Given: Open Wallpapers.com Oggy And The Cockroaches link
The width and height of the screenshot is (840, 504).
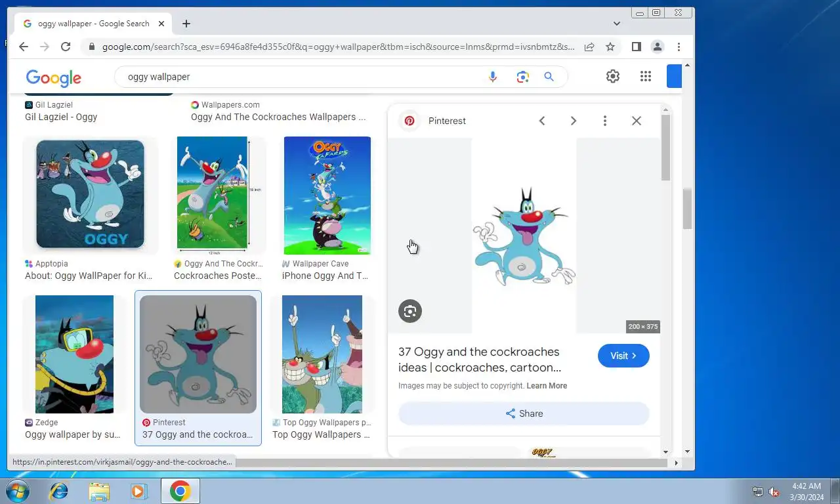Looking at the screenshot, I should 278,117.
